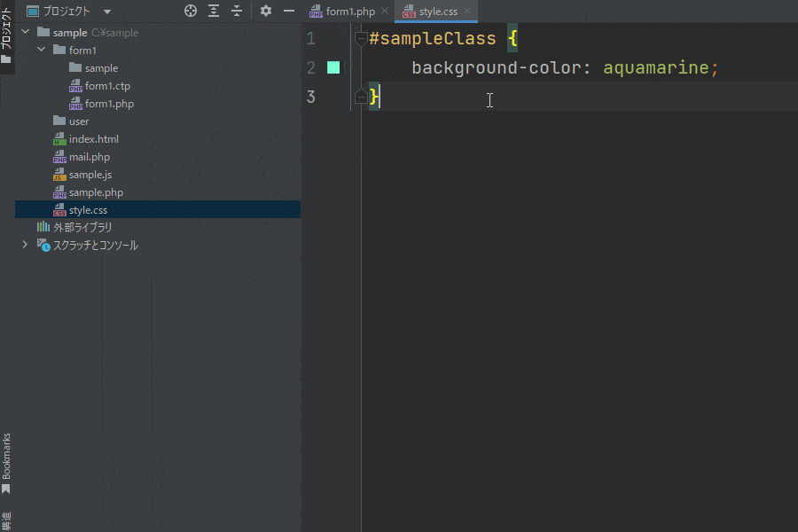This screenshot has width=798, height=532.
Task: Open project view options gear icon
Action: 266,12
